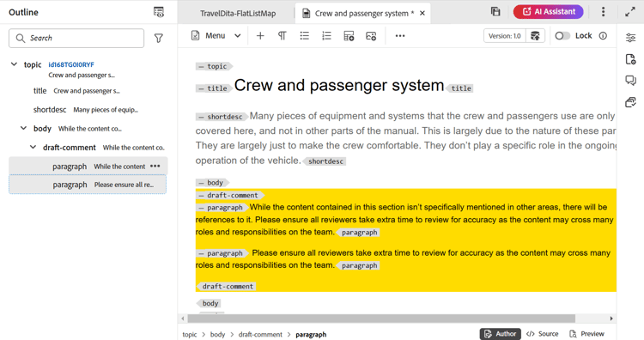Image resolution: width=644 pixels, height=340 pixels.
Task: Open more toolbar options ellipsis
Action: [x=400, y=36]
